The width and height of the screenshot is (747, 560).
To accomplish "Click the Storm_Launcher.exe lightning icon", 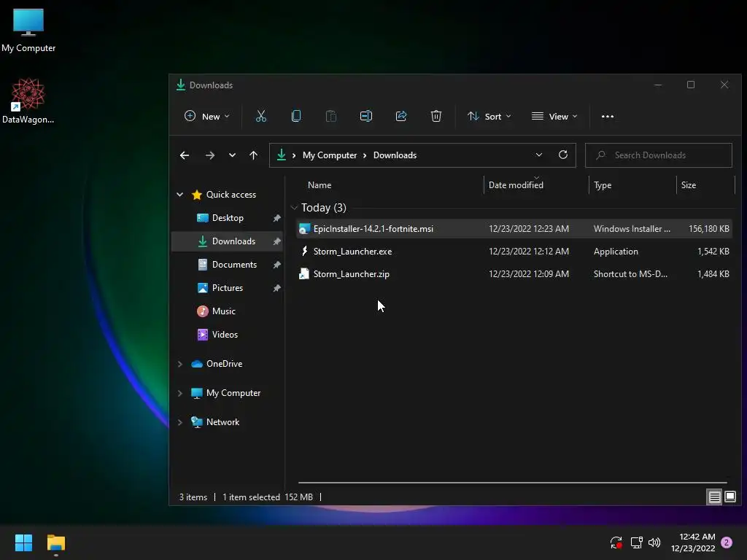I will (x=304, y=251).
